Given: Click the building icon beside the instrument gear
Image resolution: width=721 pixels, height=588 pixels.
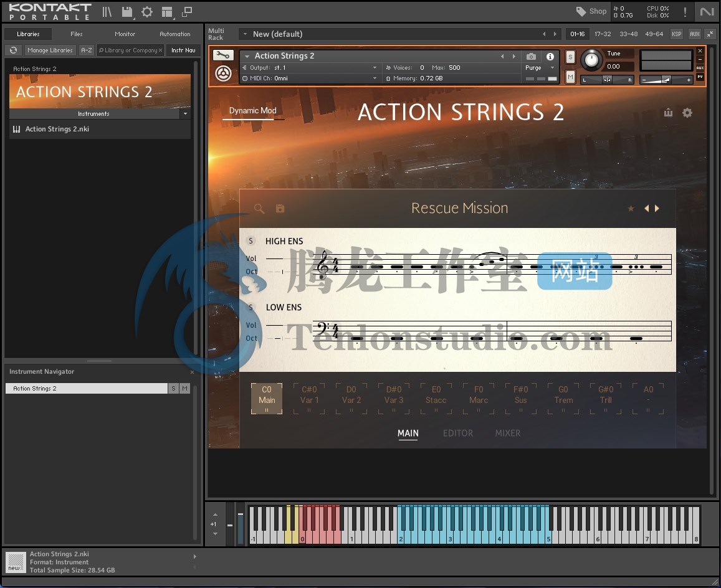Looking at the screenshot, I should [668, 113].
